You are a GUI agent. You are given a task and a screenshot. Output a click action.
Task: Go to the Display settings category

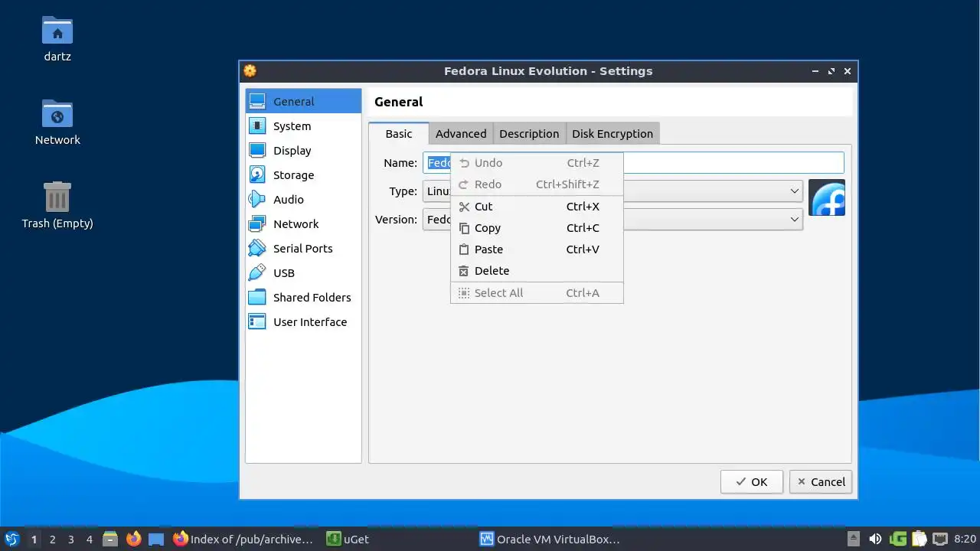coord(303,150)
